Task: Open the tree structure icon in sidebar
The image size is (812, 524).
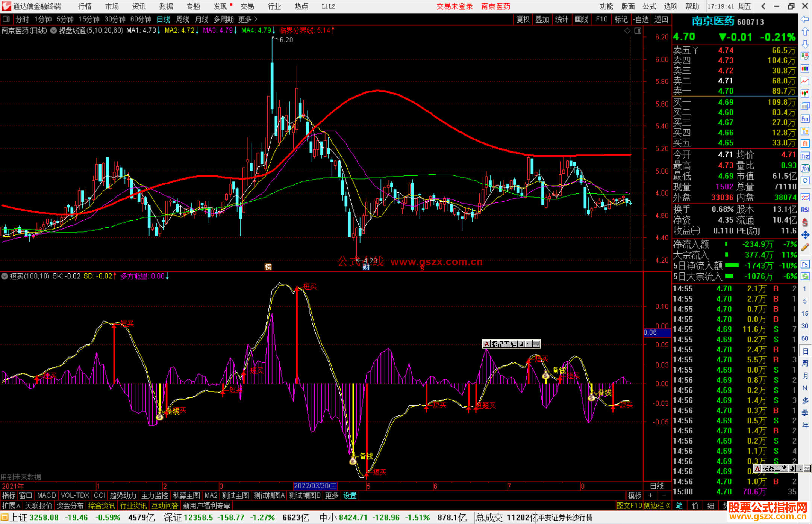Action: (x=805, y=131)
